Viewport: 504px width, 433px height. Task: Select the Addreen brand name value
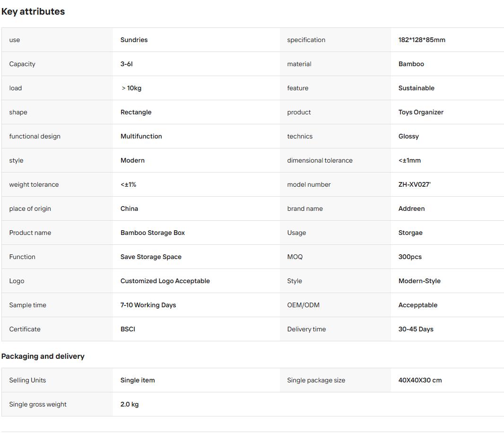tap(411, 208)
